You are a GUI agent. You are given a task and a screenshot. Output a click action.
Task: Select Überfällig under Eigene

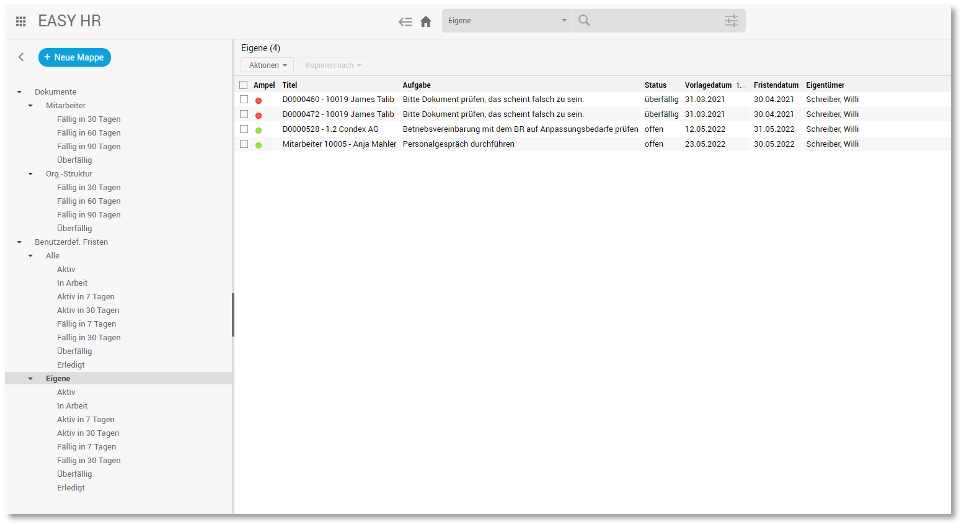74,474
